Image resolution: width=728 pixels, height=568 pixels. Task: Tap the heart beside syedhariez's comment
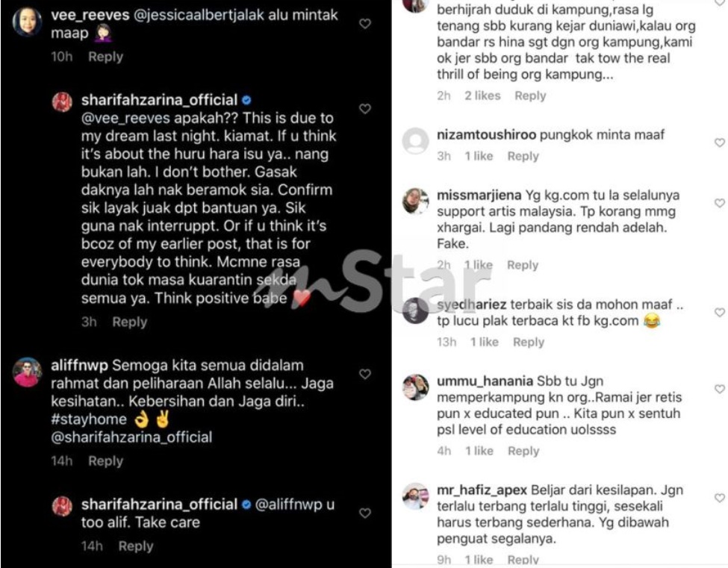pyautogui.click(x=720, y=313)
